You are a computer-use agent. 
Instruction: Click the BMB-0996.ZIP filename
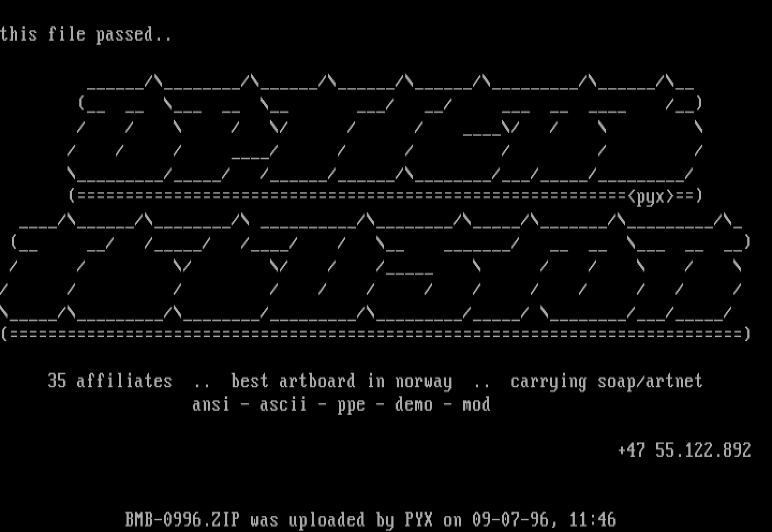(x=182, y=519)
